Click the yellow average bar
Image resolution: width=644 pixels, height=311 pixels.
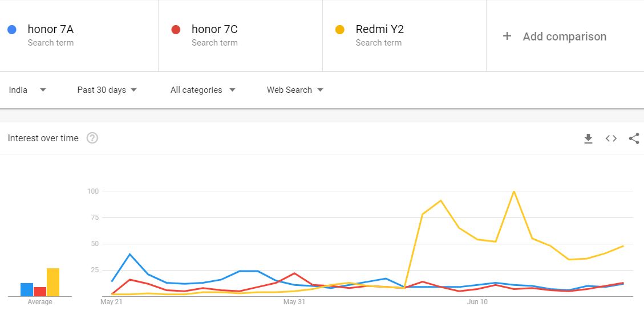[x=52, y=282]
